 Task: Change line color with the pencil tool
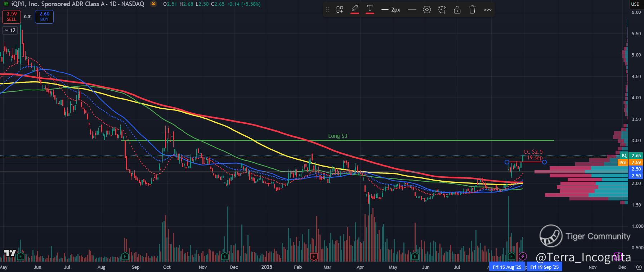click(355, 9)
